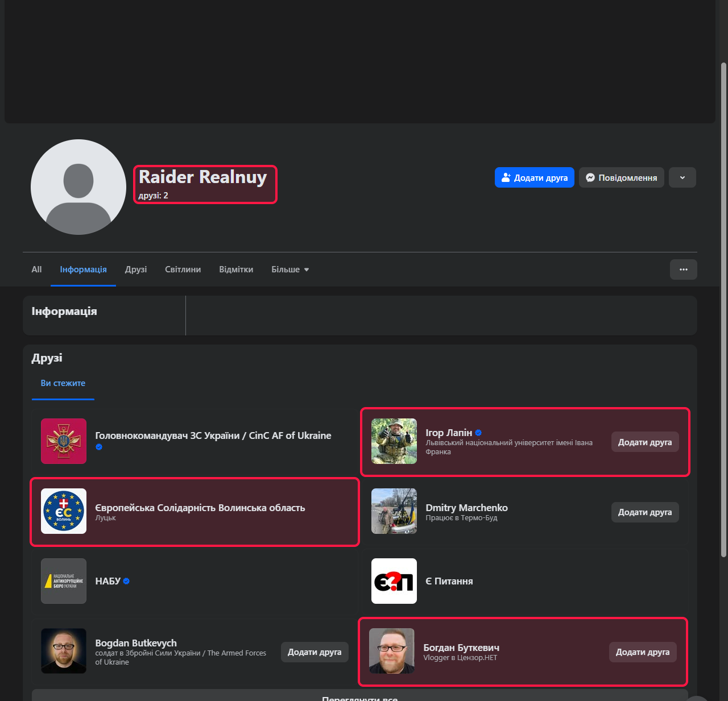Click the vertical page scrollbar
The width and height of the screenshot is (728, 701).
click(x=723, y=309)
